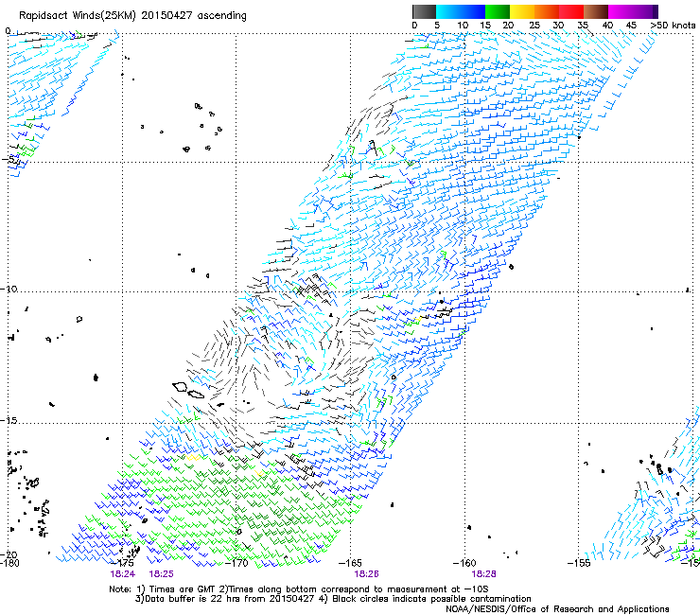Click the brown 35-40 knots legend segment
The image size is (700, 615).
[596, 11]
